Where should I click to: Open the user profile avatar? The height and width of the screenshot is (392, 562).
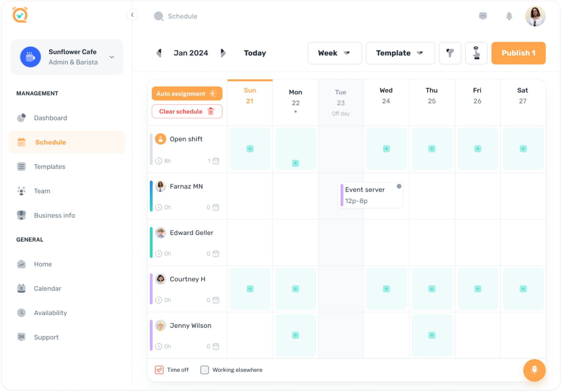tap(535, 16)
